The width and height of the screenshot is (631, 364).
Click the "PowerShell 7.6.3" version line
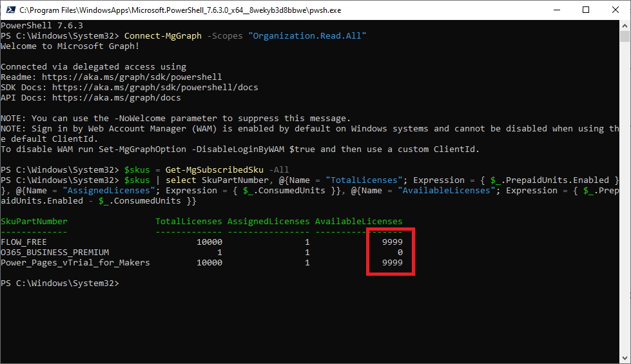pos(42,25)
